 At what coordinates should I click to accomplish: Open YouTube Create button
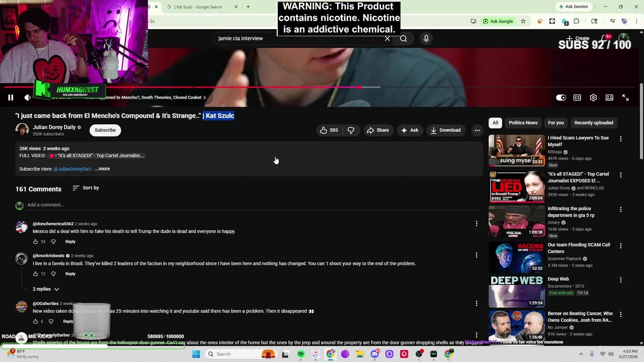click(578, 38)
